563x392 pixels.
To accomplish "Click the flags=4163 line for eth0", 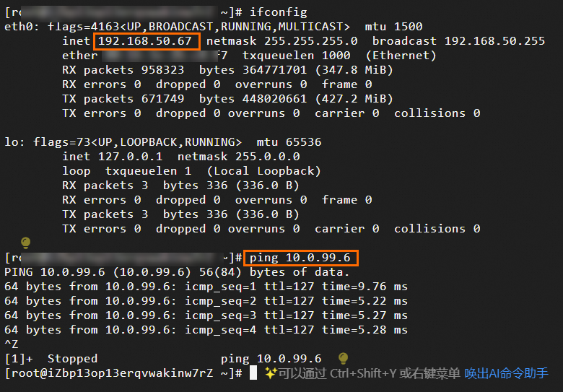I will pos(199,27).
